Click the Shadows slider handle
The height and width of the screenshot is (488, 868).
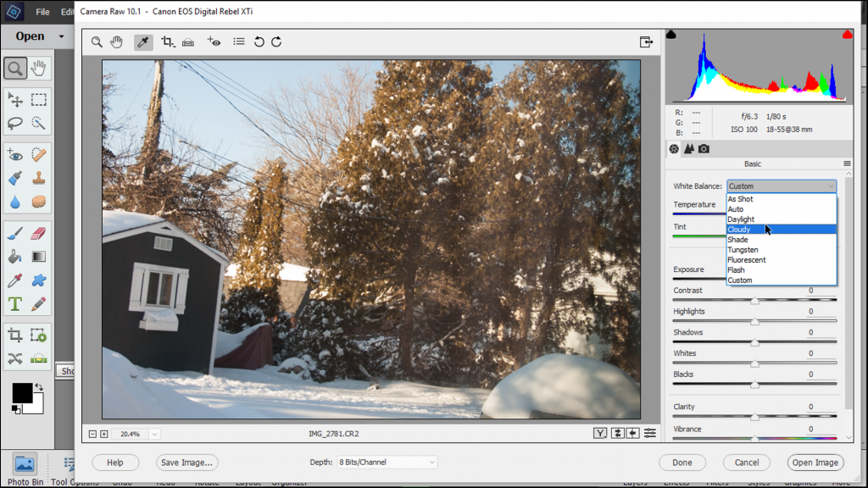tap(754, 342)
